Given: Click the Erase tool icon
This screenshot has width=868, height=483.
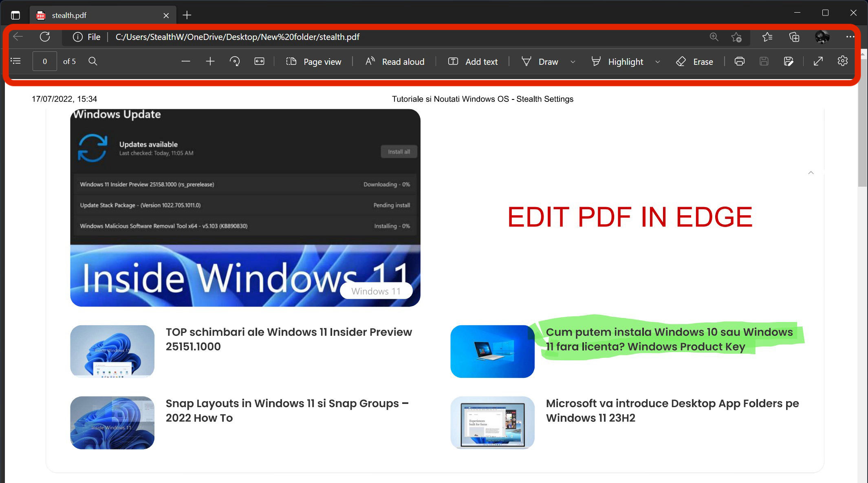Looking at the screenshot, I should [x=681, y=61].
